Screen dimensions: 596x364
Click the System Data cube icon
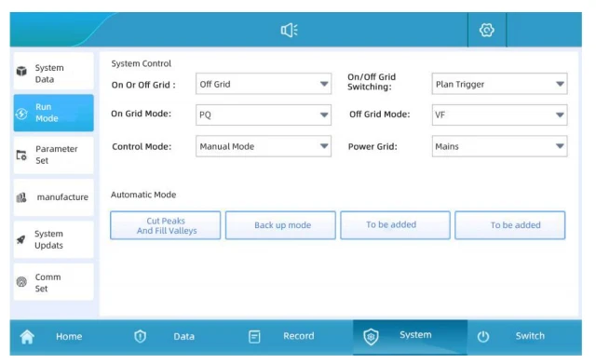tap(21, 71)
